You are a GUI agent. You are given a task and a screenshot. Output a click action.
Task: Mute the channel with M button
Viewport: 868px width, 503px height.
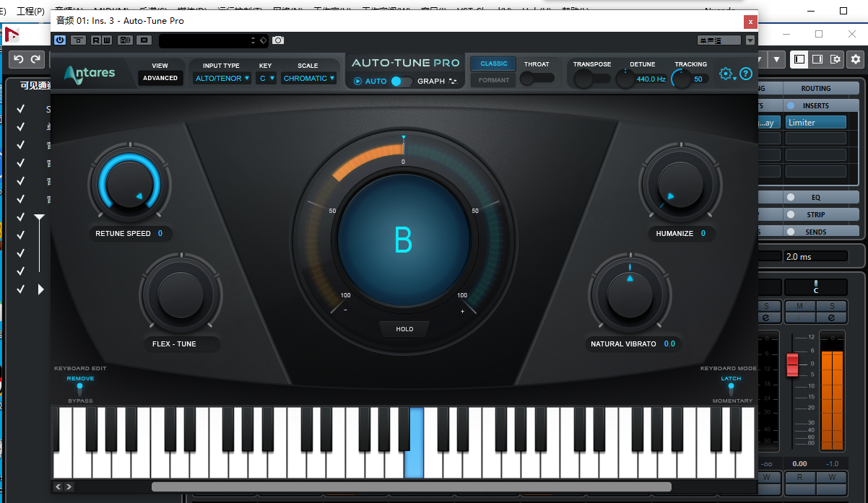pos(800,307)
